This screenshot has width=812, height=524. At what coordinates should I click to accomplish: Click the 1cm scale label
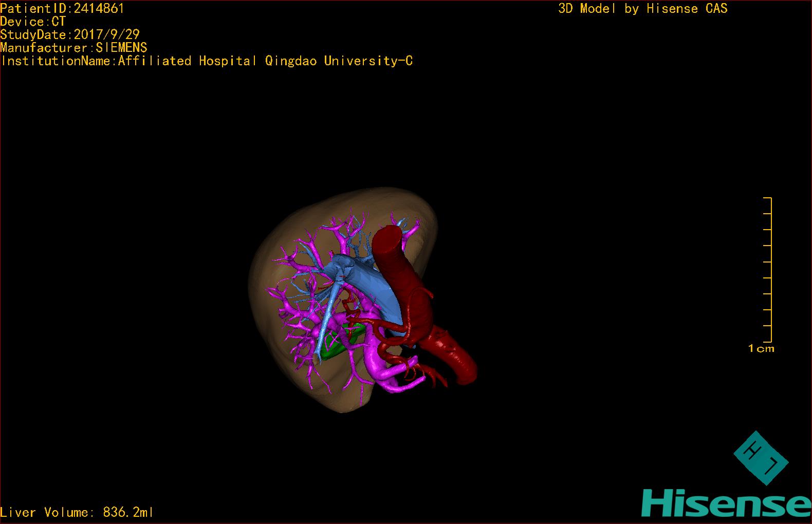click(x=761, y=348)
